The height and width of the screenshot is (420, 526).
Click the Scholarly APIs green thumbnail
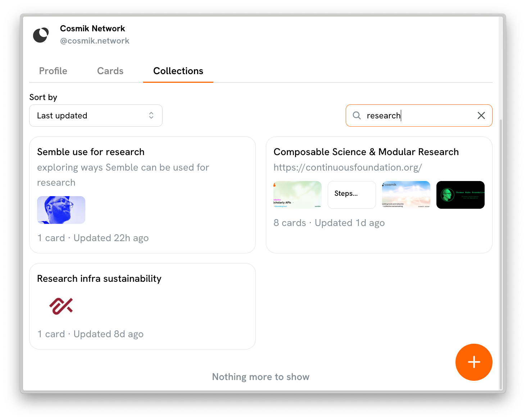pos(298,195)
